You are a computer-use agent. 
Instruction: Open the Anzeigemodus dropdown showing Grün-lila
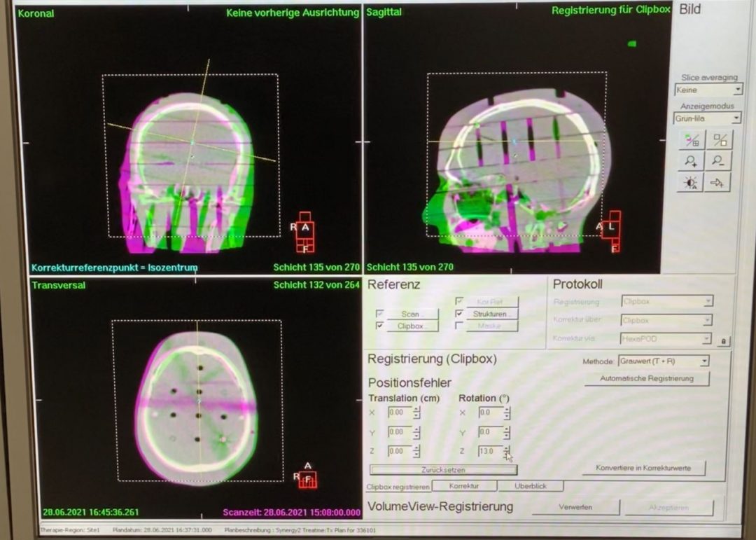coord(735,118)
